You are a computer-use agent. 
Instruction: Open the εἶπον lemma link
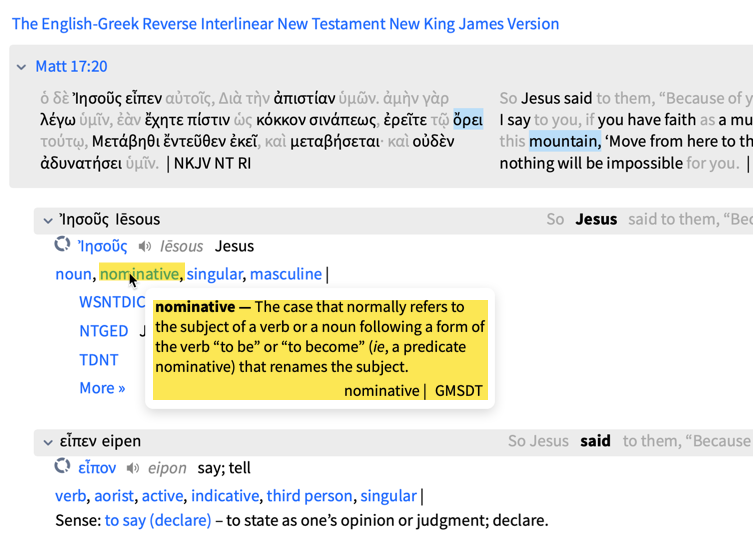coord(97,468)
